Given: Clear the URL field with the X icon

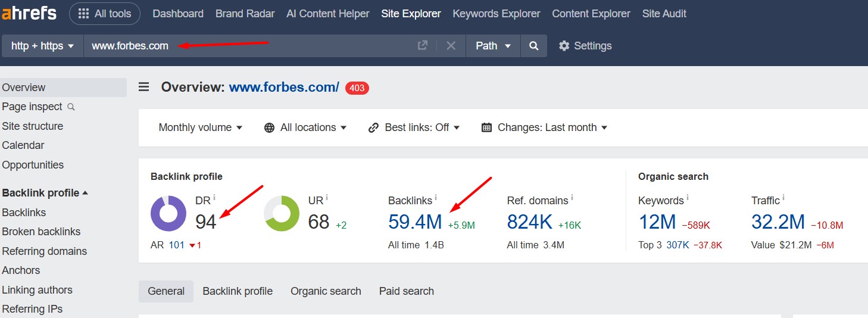Looking at the screenshot, I should (x=451, y=46).
